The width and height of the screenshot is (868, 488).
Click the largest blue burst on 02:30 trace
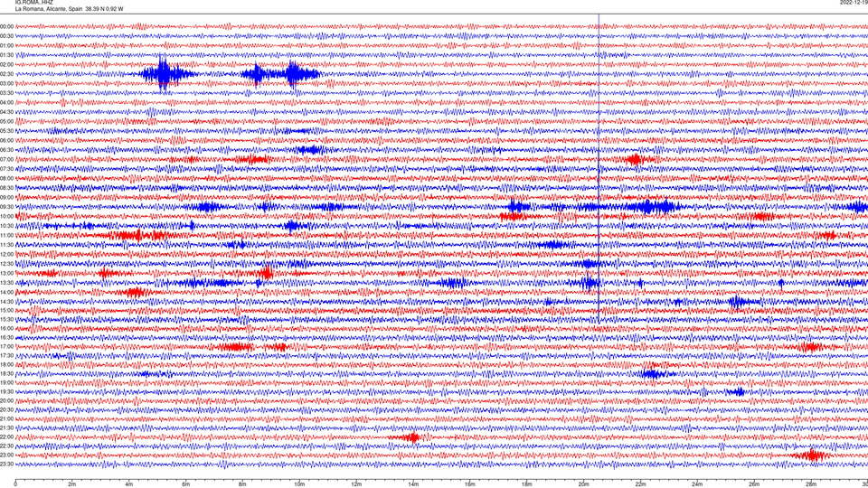[x=163, y=74]
